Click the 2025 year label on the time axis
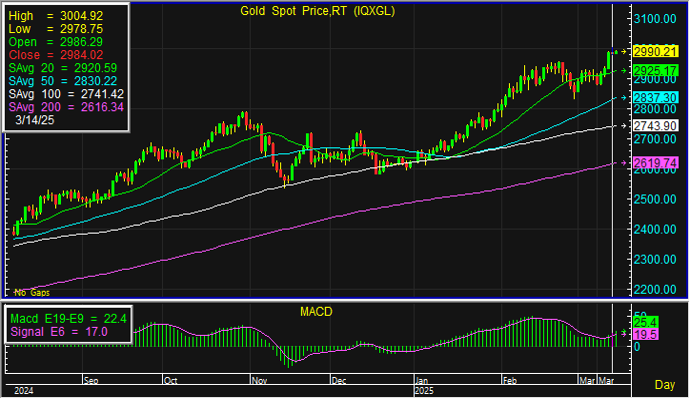The image size is (690, 399). point(424,391)
